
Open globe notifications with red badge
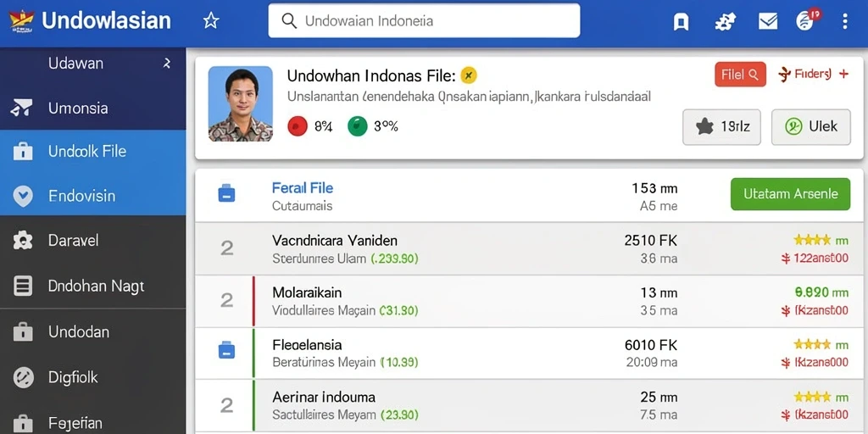tap(807, 19)
